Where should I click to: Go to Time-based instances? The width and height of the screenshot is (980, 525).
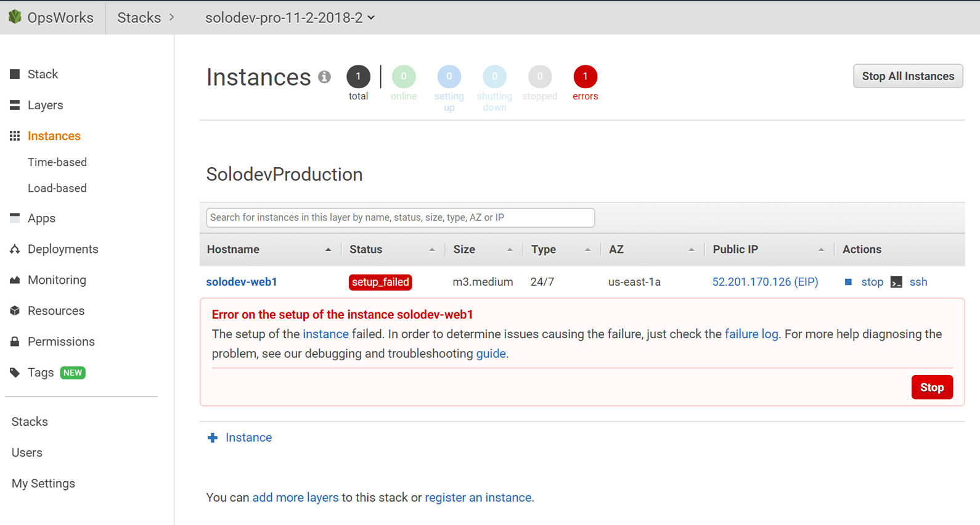pyautogui.click(x=57, y=162)
